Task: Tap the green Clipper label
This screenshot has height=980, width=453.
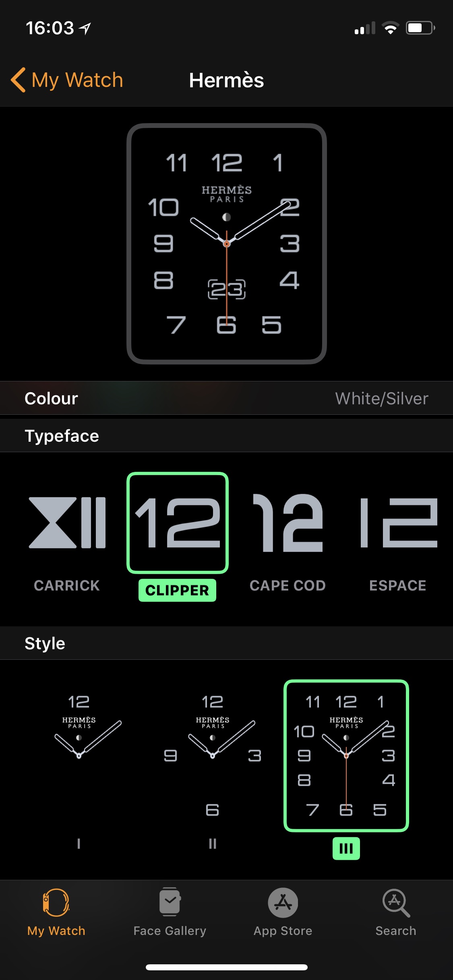Action: coord(177,590)
